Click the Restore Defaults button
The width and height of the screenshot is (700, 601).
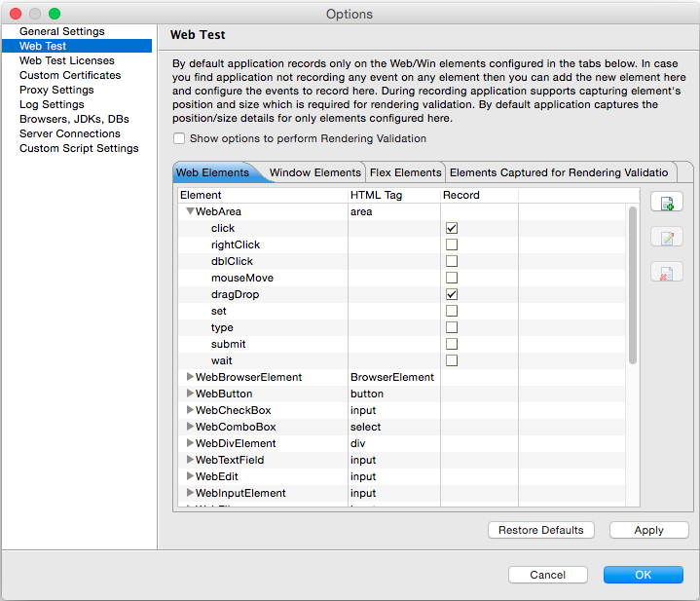[541, 530]
